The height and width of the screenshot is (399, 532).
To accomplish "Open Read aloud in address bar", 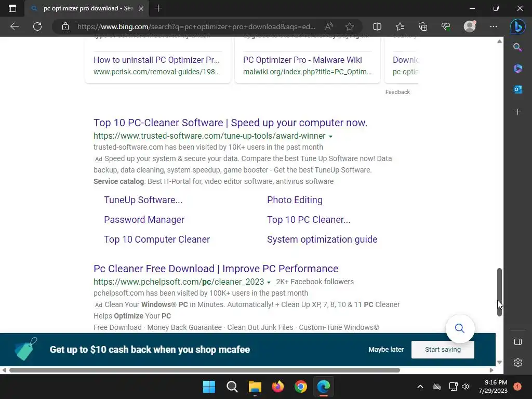I will pyautogui.click(x=329, y=26).
